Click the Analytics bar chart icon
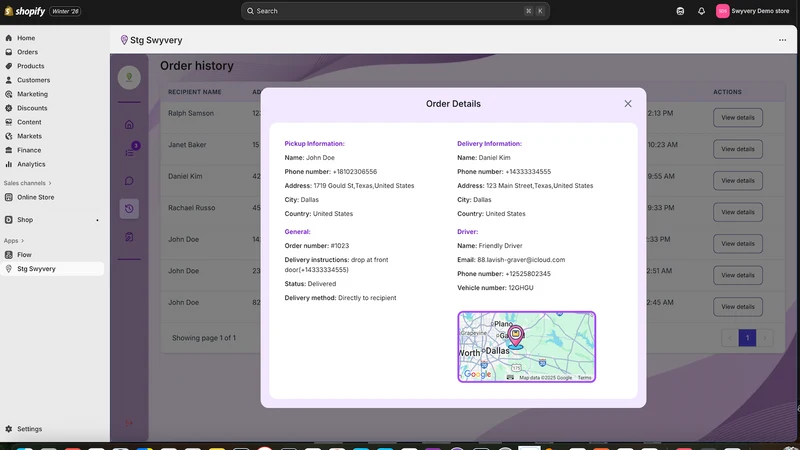The width and height of the screenshot is (800, 450). 9,164
